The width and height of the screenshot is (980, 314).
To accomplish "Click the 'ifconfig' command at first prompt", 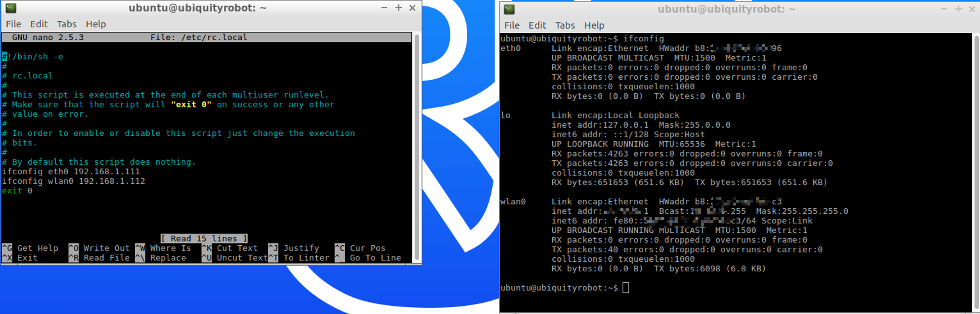I will (x=644, y=39).
